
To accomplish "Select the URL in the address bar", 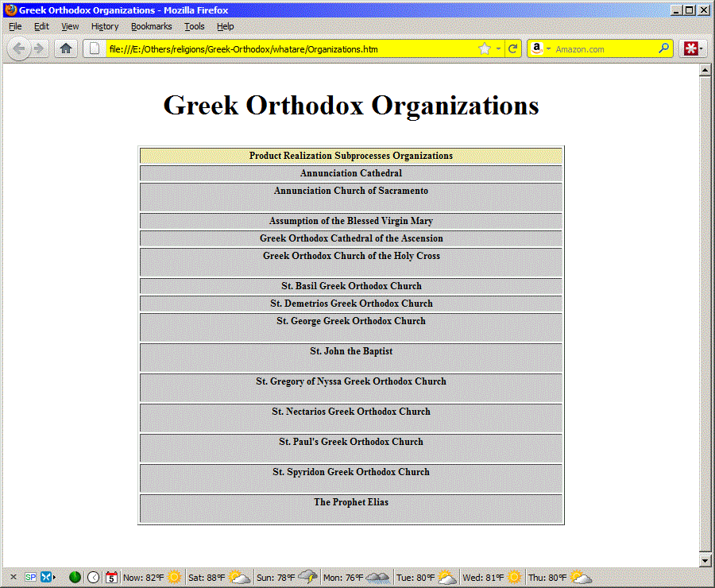I will click(x=244, y=49).
